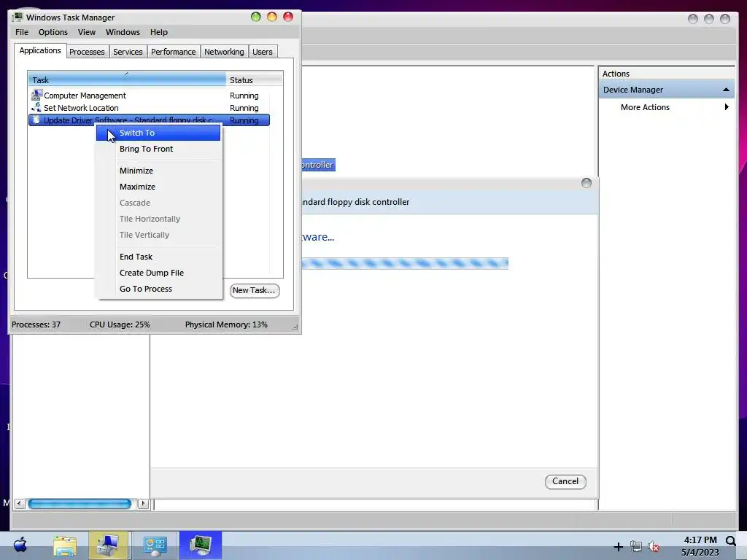Click the horizontal scrollbar thumb

click(80, 504)
